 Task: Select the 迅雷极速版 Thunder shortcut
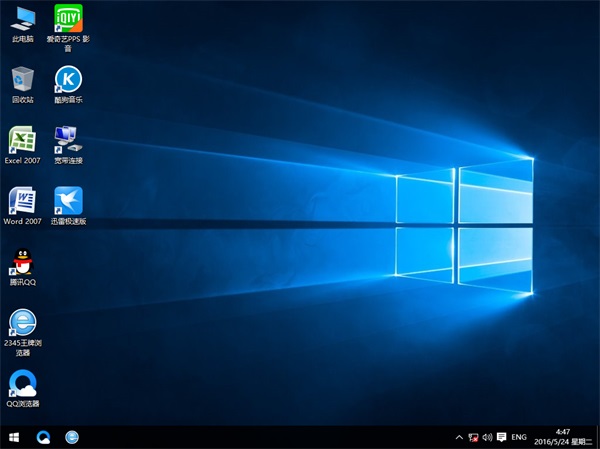pos(68,200)
